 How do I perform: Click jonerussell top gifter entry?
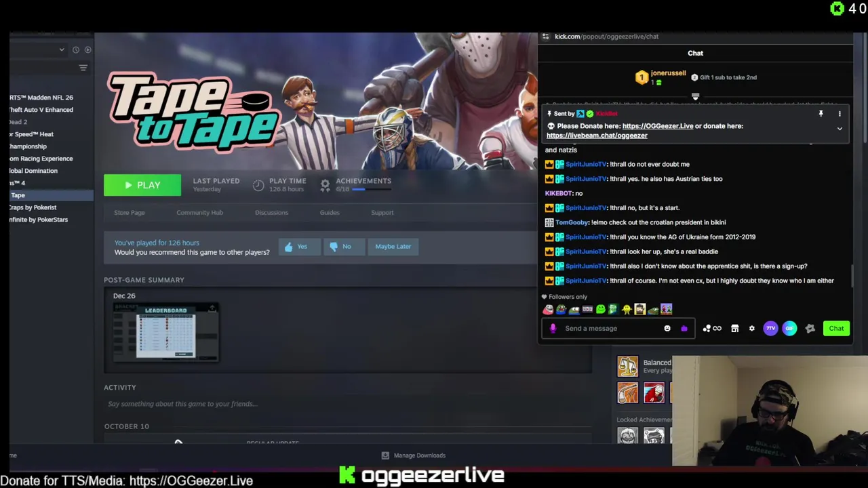point(660,77)
